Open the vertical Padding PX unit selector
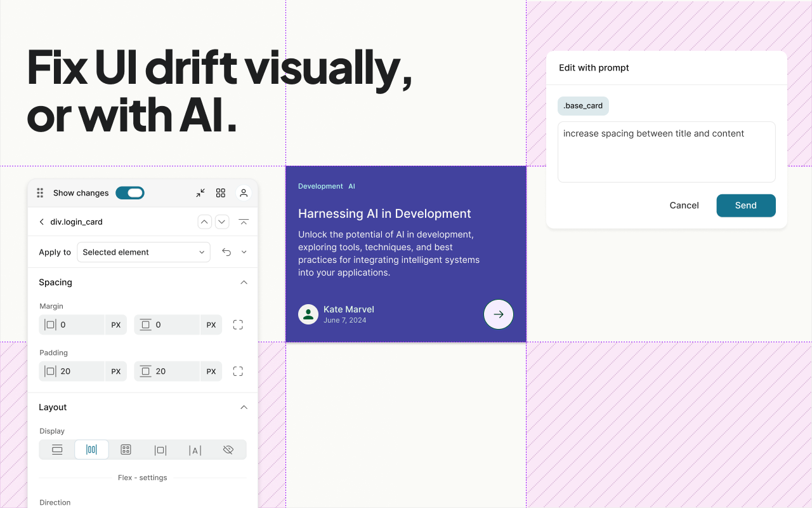812x508 pixels. point(211,371)
